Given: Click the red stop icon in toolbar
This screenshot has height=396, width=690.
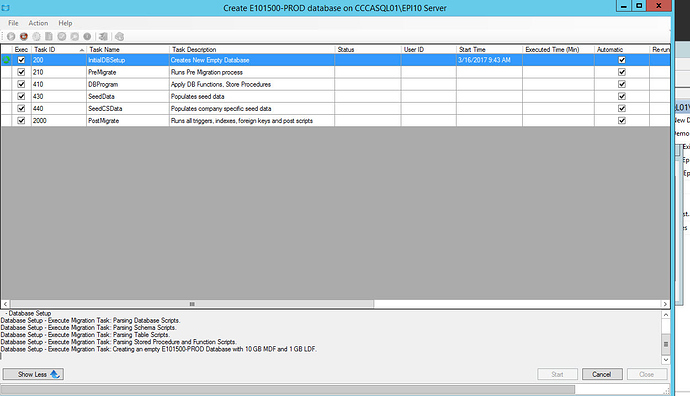Looking at the screenshot, I should [24, 37].
